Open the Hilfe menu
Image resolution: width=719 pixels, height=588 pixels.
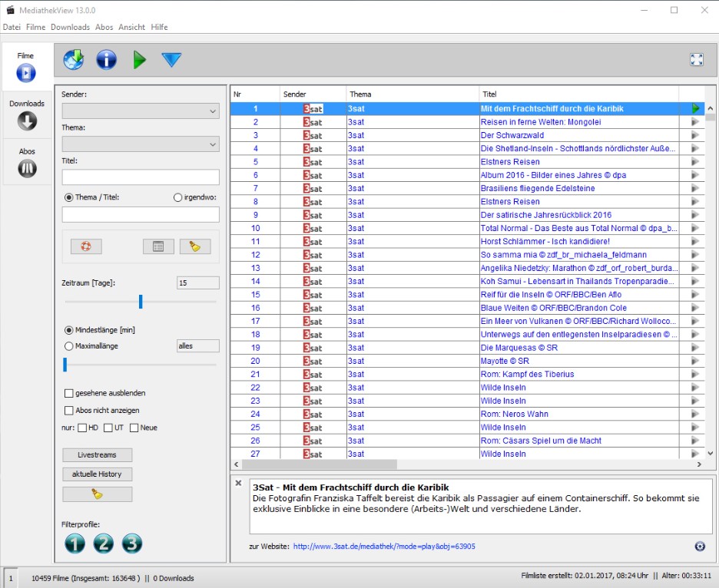(159, 27)
